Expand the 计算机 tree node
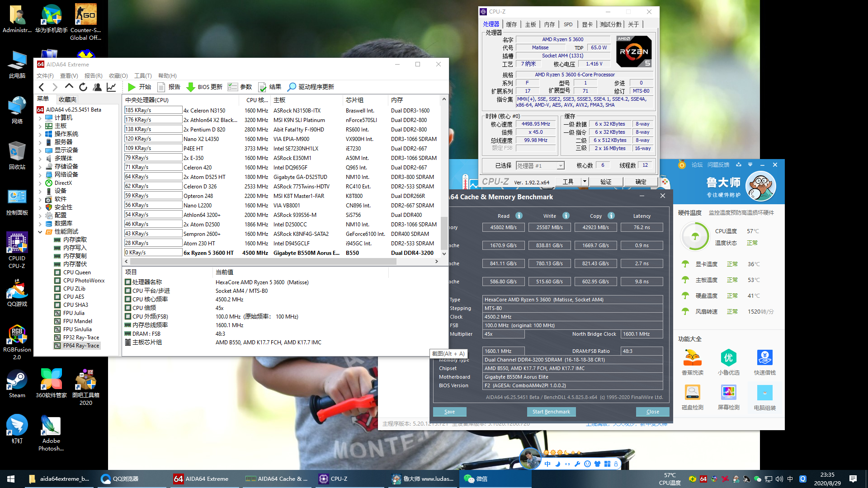The image size is (868, 488). pos(40,118)
